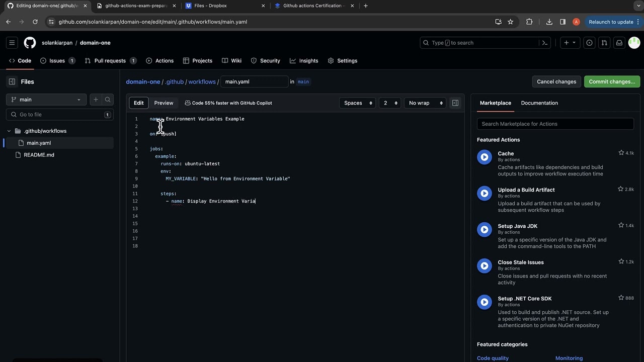The image size is (644, 362).
Task: Click the Cancel changes button
Action: pyautogui.click(x=556, y=81)
